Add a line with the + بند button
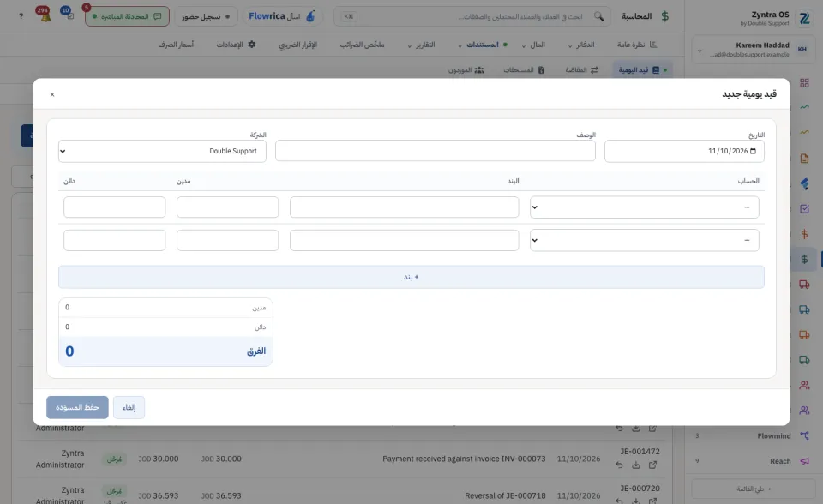 pyautogui.click(x=411, y=277)
